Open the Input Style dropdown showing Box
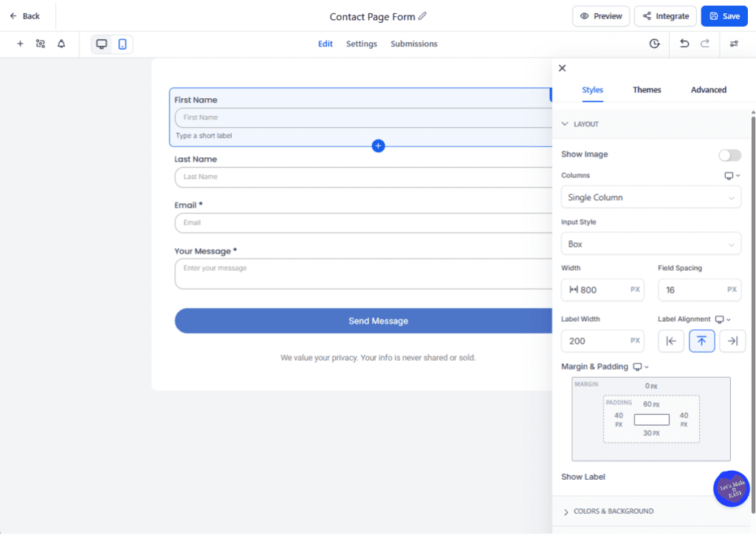This screenshot has height=535, width=756. click(x=650, y=244)
